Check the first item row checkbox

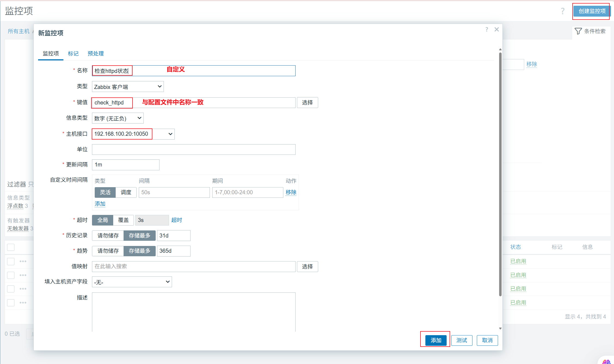(11, 261)
